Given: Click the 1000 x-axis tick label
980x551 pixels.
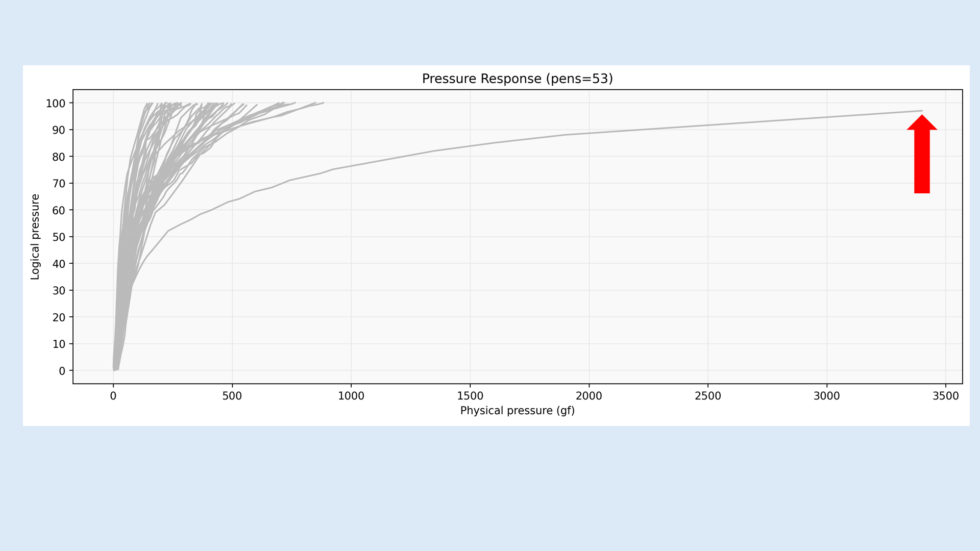Looking at the screenshot, I should (351, 396).
